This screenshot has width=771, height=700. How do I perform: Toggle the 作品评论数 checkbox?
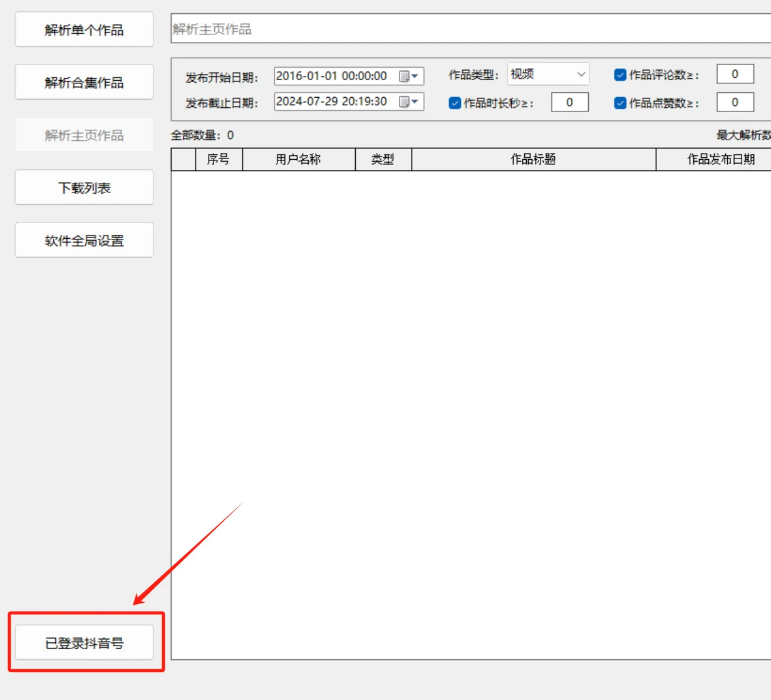click(620, 75)
